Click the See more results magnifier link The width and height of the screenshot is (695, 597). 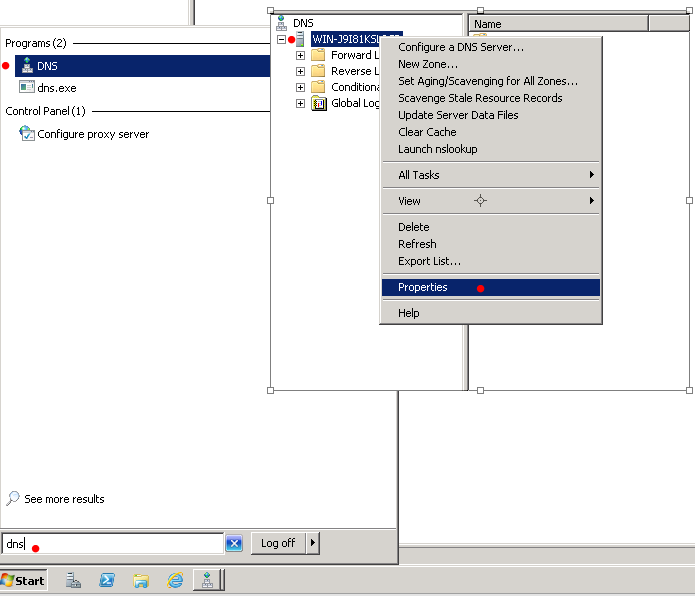[x=56, y=499]
